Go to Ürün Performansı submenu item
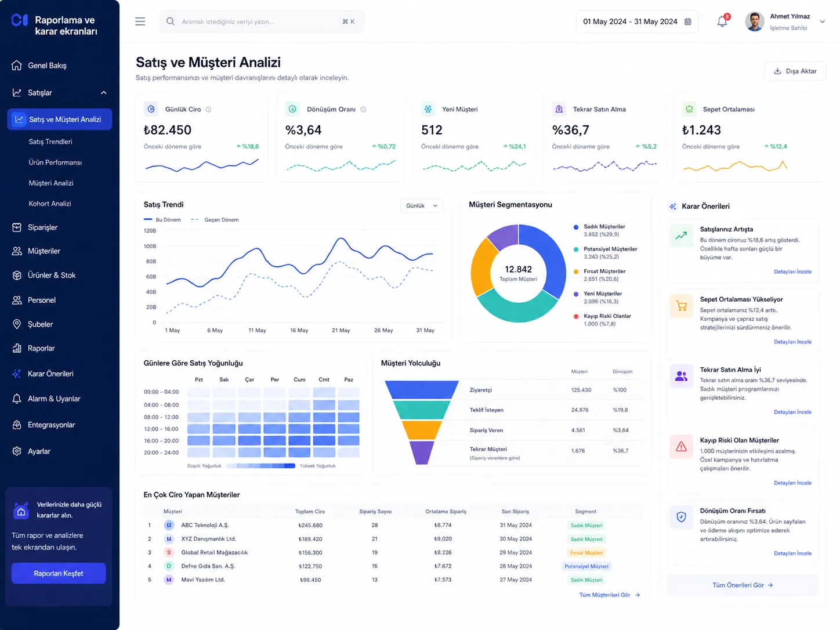 (x=55, y=162)
